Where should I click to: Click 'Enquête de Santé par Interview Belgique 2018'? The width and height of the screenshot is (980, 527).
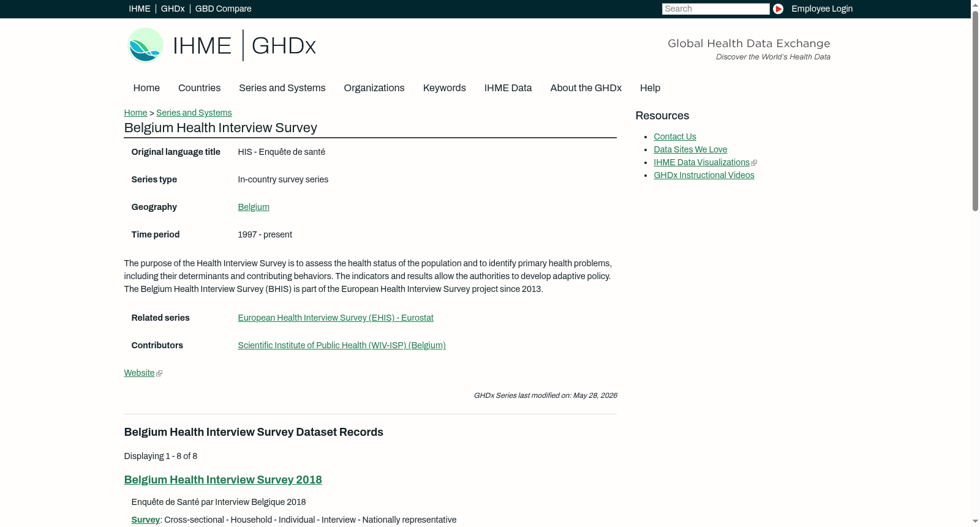click(x=219, y=502)
